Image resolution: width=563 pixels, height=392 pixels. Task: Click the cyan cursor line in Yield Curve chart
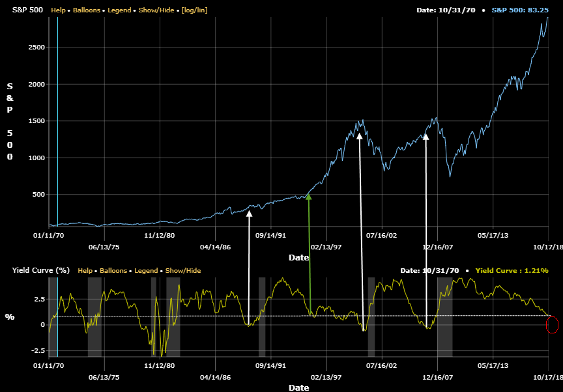pos(57,313)
